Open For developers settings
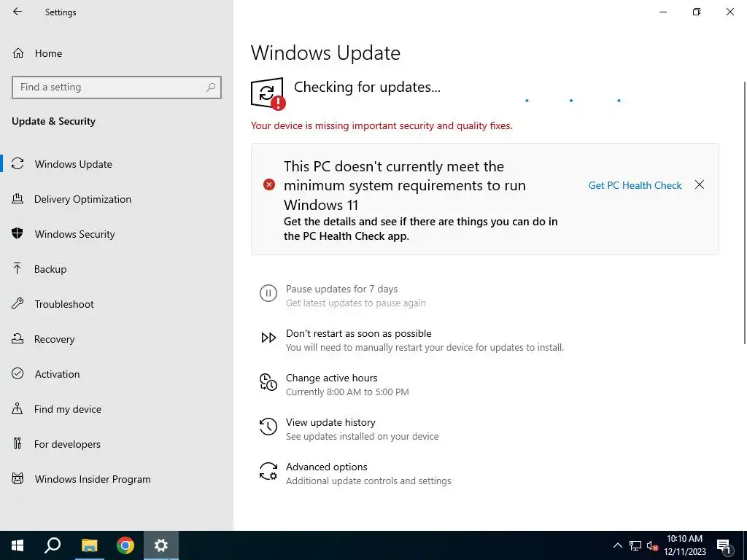The height and width of the screenshot is (560, 747). point(67,444)
